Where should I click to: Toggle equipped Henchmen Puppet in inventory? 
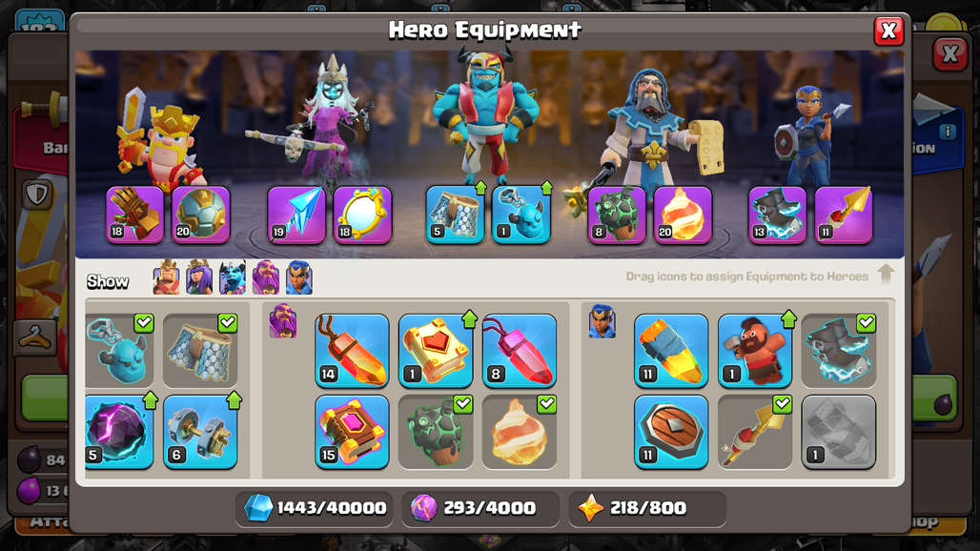pos(119,351)
